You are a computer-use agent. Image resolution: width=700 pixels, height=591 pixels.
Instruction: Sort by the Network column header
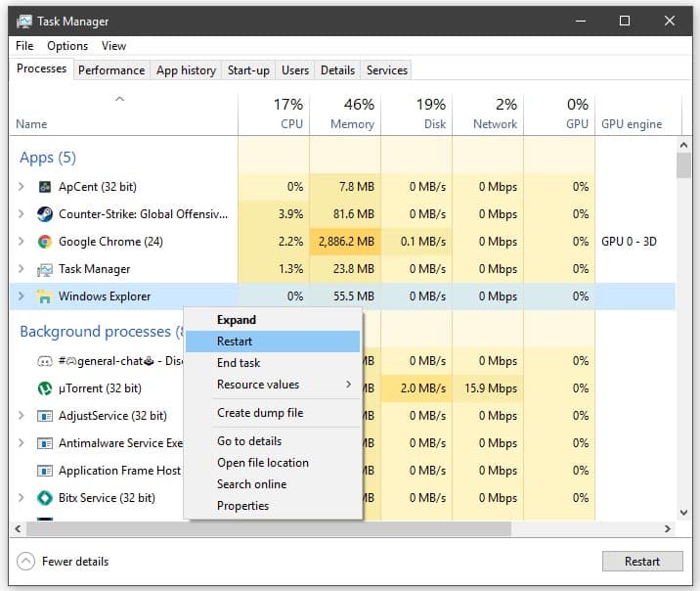coord(488,114)
